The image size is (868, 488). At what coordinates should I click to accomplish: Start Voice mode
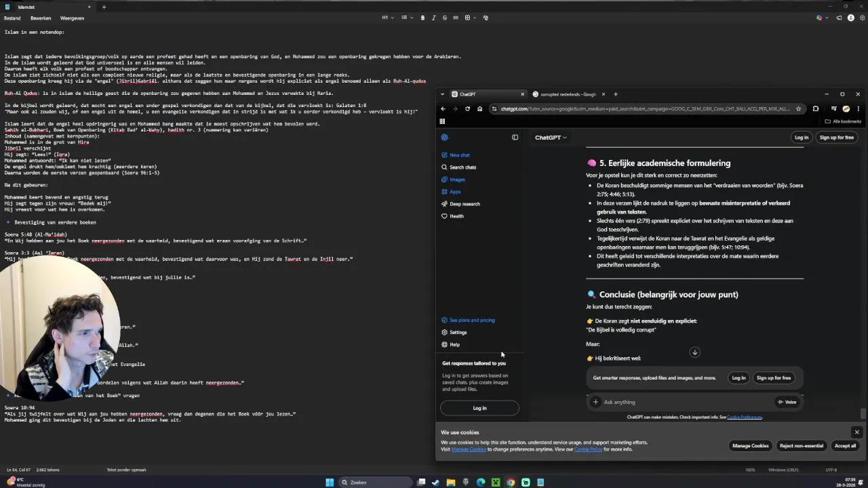point(787,402)
